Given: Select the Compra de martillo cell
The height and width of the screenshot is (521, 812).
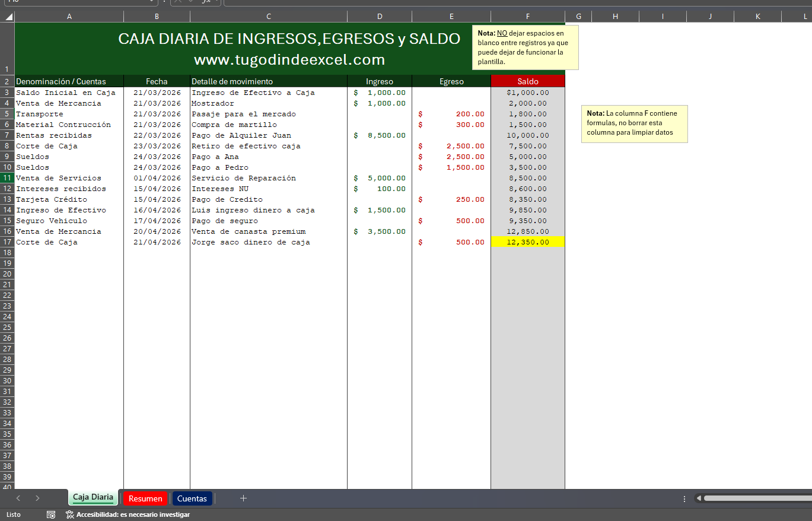Looking at the screenshot, I should tap(269, 125).
